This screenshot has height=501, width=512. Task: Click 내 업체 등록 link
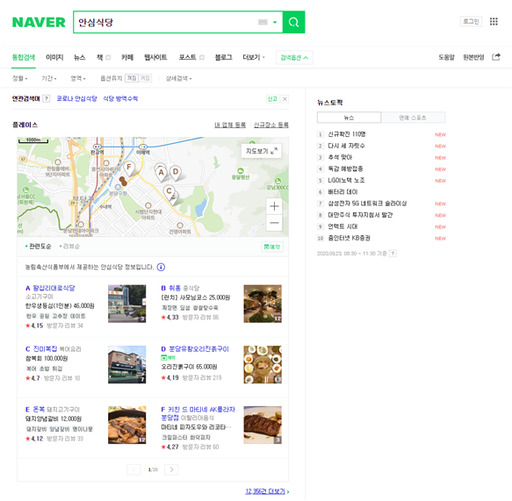[x=230, y=125]
